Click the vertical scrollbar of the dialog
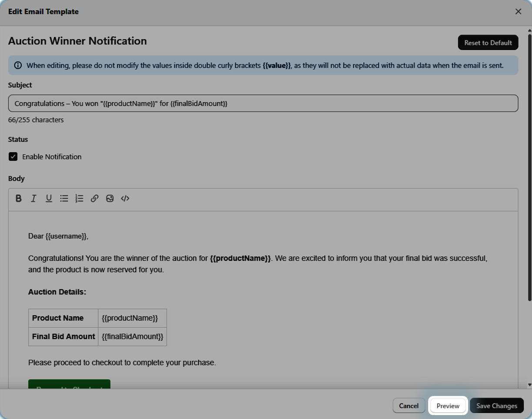The image size is (532, 419). [529, 165]
